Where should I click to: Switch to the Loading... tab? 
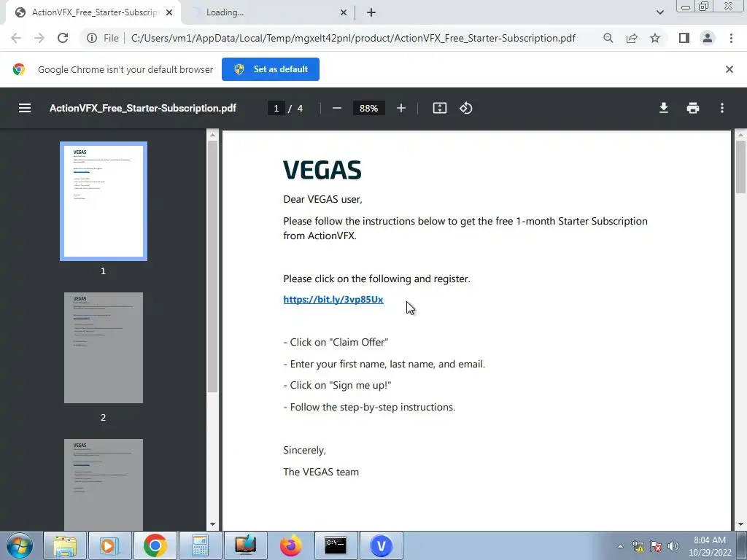pos(267,12)
